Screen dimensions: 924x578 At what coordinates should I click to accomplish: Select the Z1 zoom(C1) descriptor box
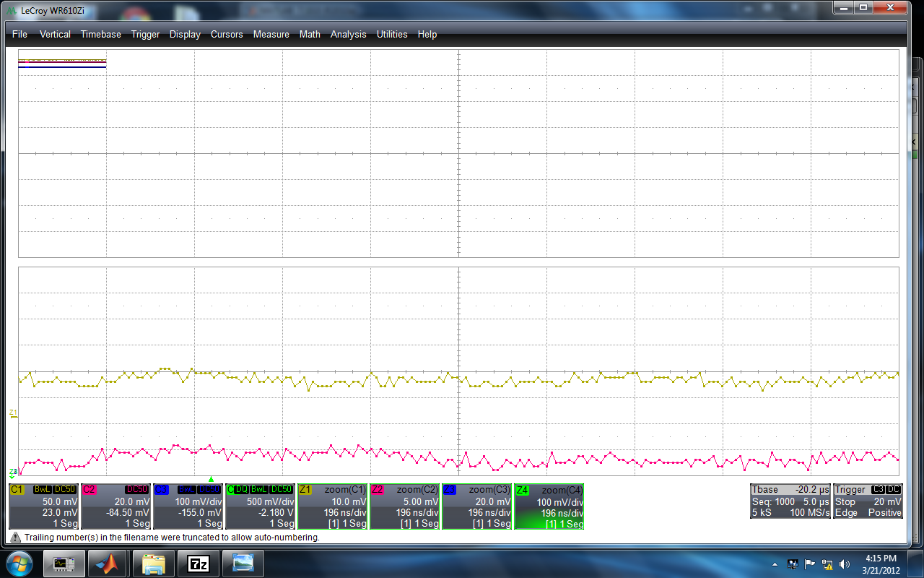(333, 506)
